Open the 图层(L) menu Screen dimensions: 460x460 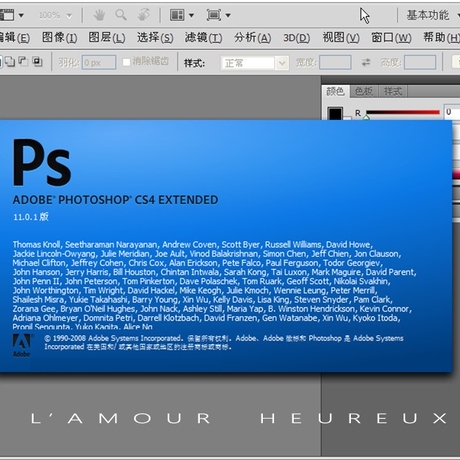(107, 38)
